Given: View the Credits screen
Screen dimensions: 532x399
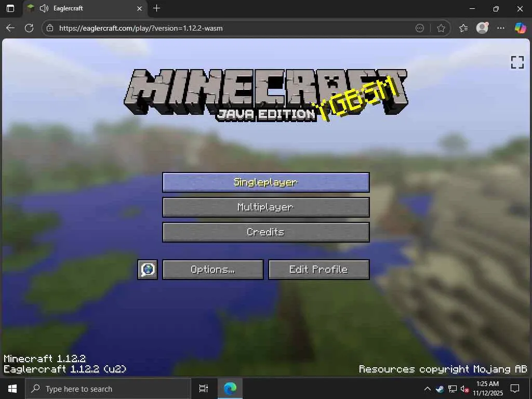Looking at the screenshot, I should [x=265, y=232].
